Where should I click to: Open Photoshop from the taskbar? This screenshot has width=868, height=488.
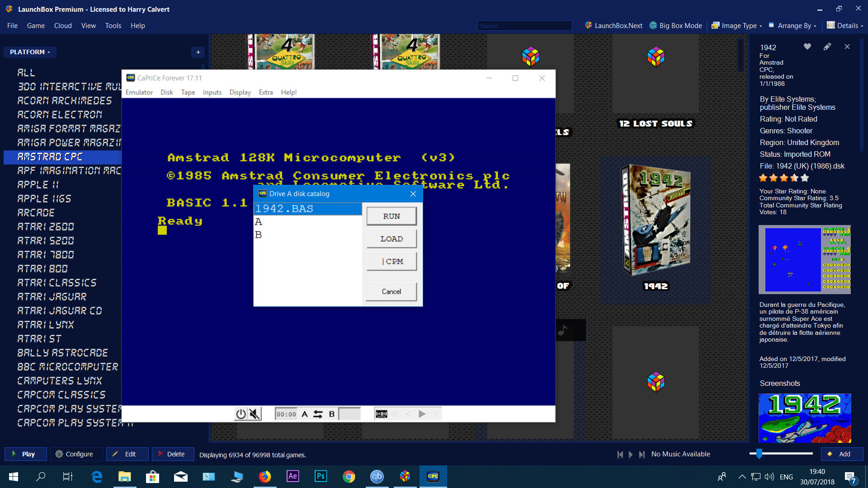pos(321,476)
